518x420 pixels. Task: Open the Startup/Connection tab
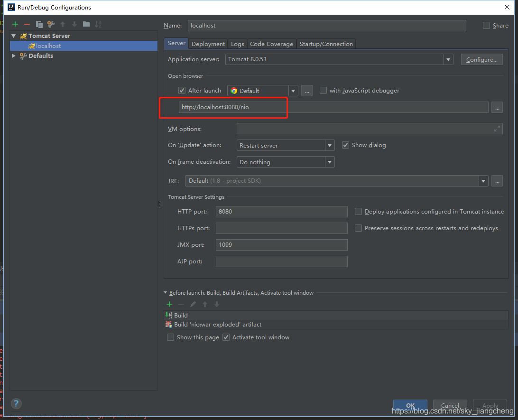(326, 44)
